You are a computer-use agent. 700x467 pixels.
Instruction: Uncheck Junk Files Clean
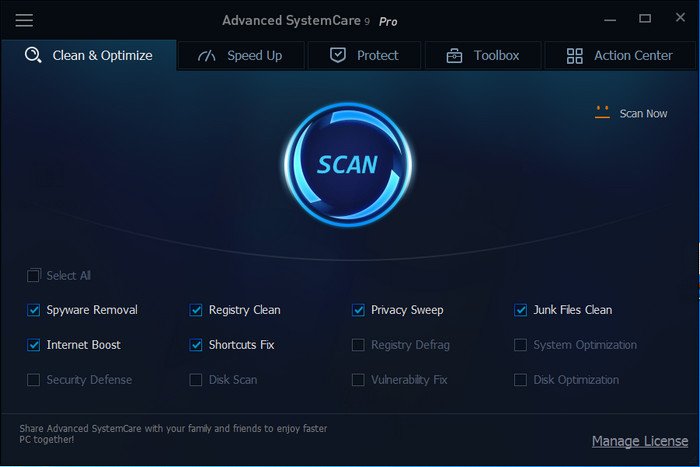pos(520,310)
